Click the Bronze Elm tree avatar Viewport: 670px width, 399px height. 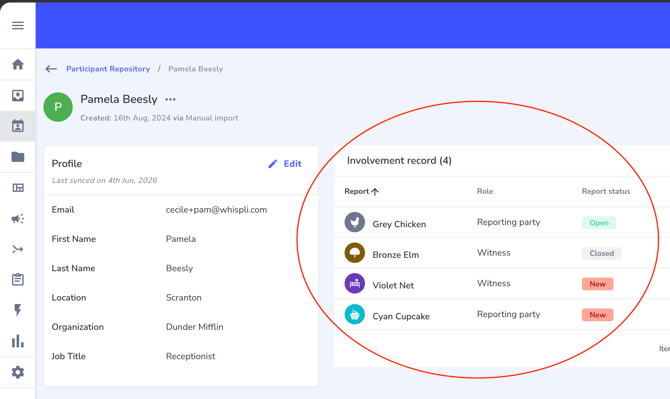click(x=355, y=252)
